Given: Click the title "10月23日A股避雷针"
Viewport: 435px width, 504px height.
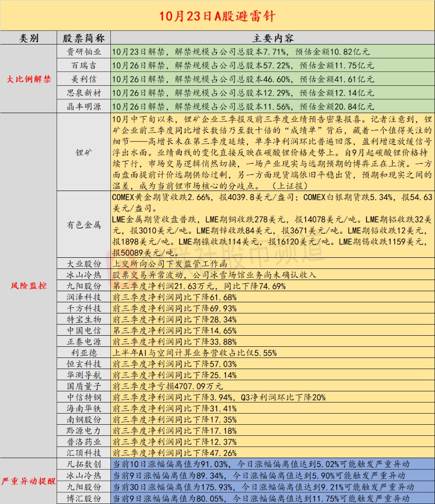Looking at the screenshot, I should click(217, 16).
